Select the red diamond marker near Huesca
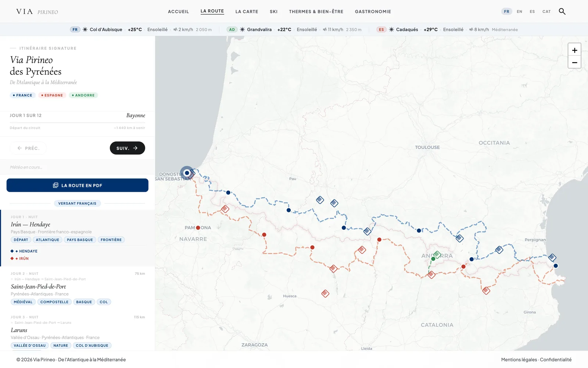The image size is (588, 368). click(x=325, y=294)
